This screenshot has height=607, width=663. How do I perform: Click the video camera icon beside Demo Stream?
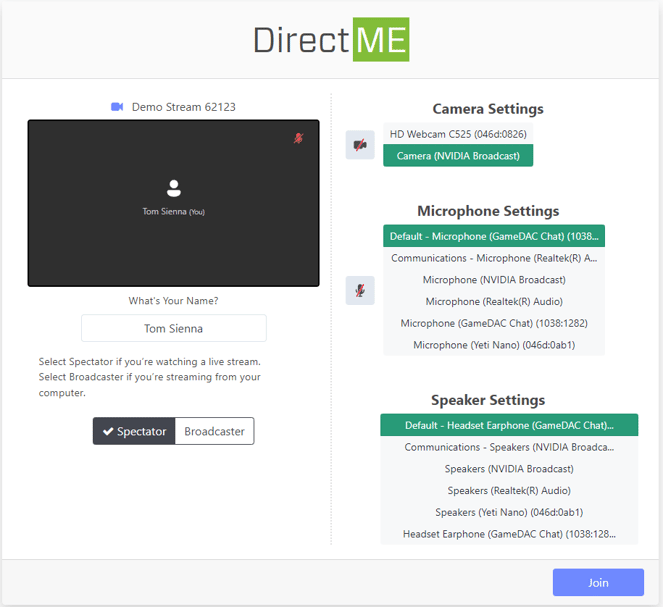pos(117,107)
